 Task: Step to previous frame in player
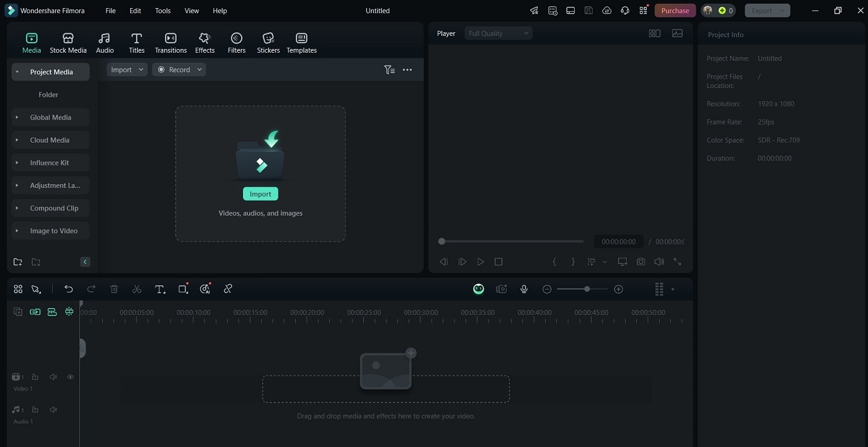[443, 262]
